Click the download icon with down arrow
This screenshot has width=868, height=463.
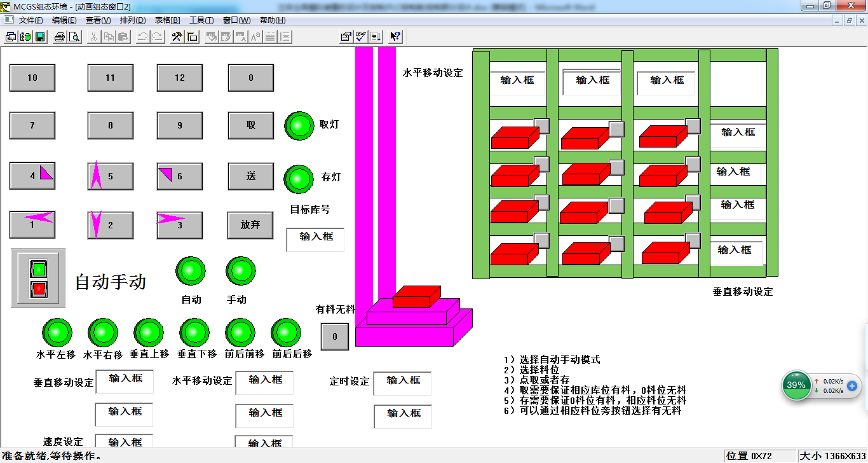375,36
